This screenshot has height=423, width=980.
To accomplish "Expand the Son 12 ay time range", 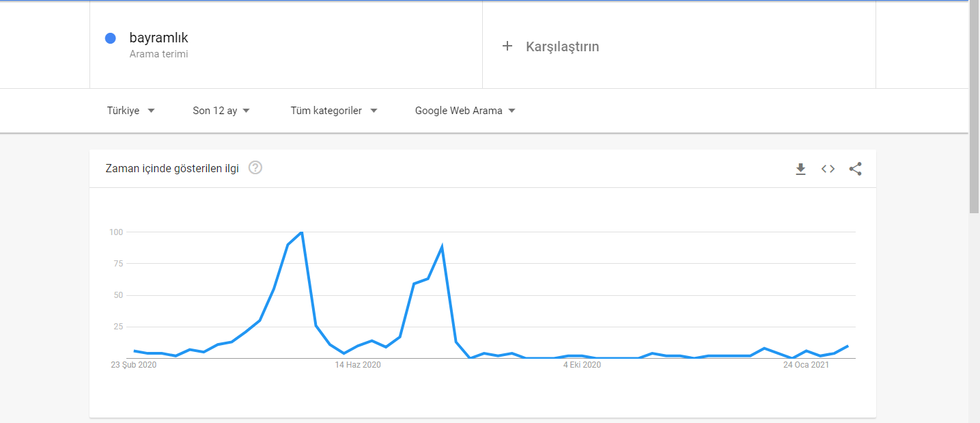I will click(x=221, y=111).
